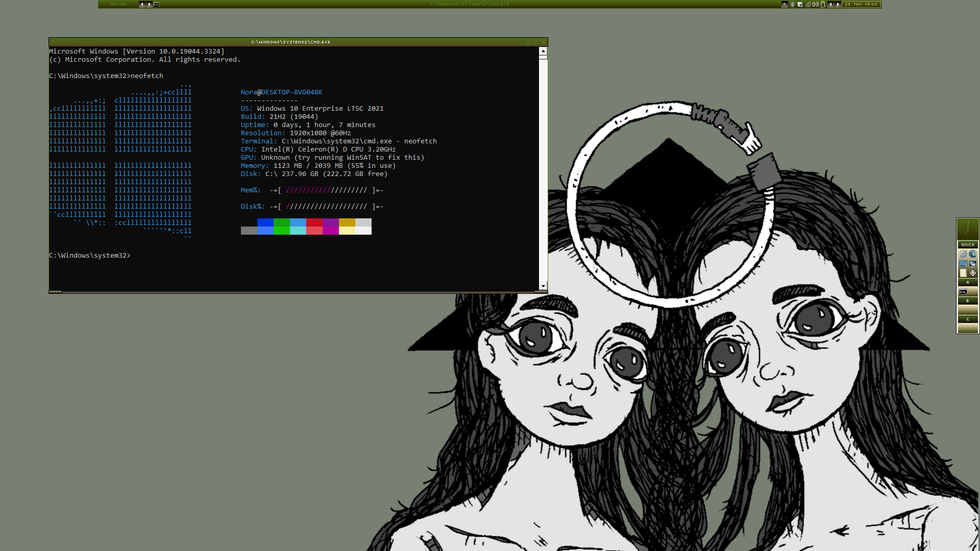
Task: Click the volume speaker tray icon
Action: click(815, 4)
